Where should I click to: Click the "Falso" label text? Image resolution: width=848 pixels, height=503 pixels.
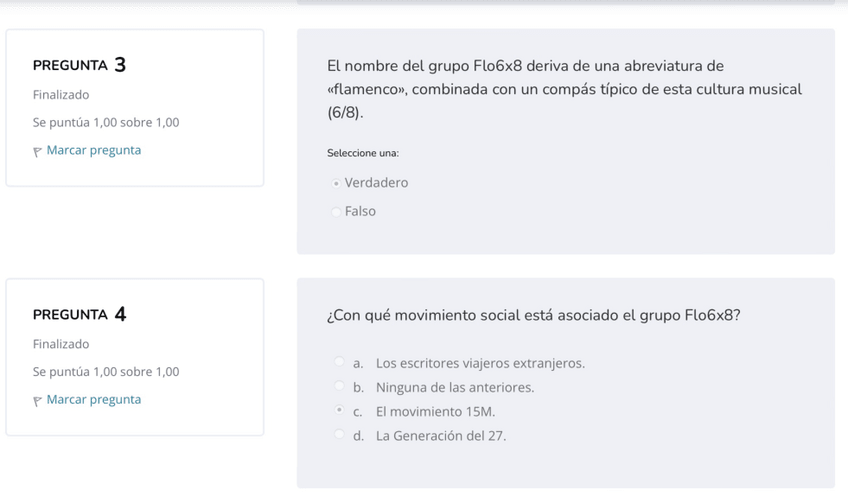pyautogui.click(x=360, y=211)
